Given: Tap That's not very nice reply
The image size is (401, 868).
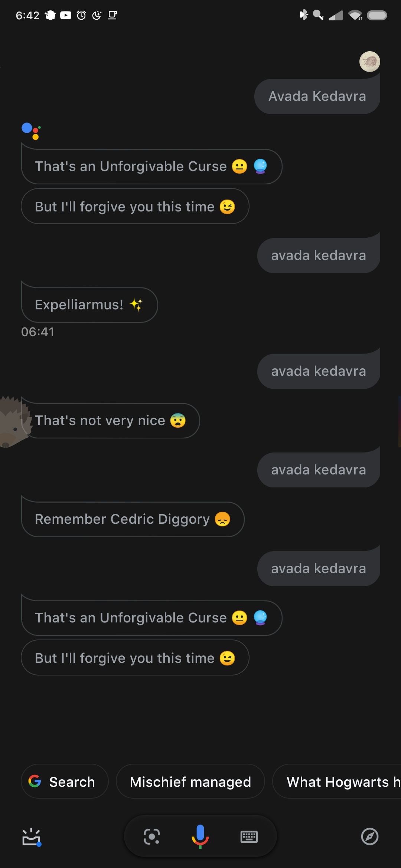Looking at the screenshot, I should click(110, 420).
